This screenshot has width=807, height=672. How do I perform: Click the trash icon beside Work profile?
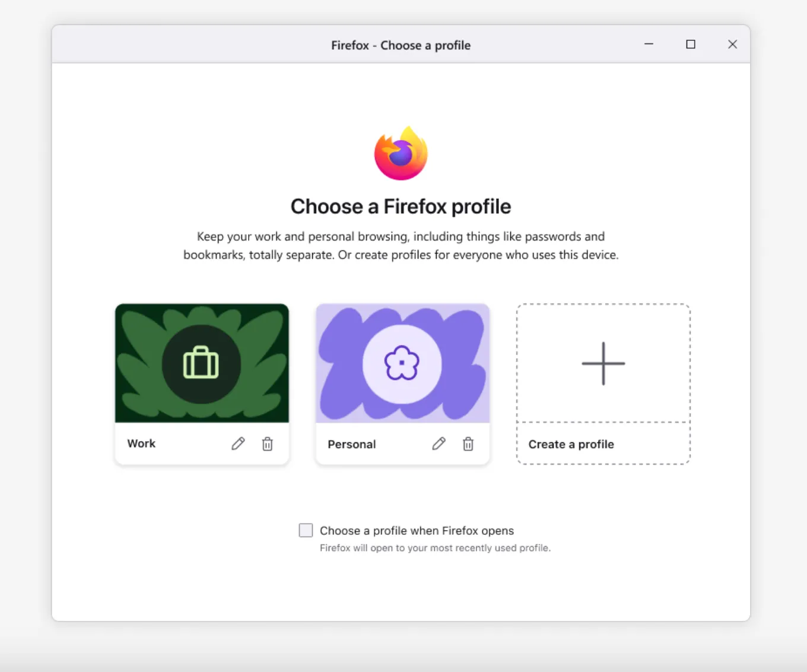pyautogui.click(x=267, y=443)
